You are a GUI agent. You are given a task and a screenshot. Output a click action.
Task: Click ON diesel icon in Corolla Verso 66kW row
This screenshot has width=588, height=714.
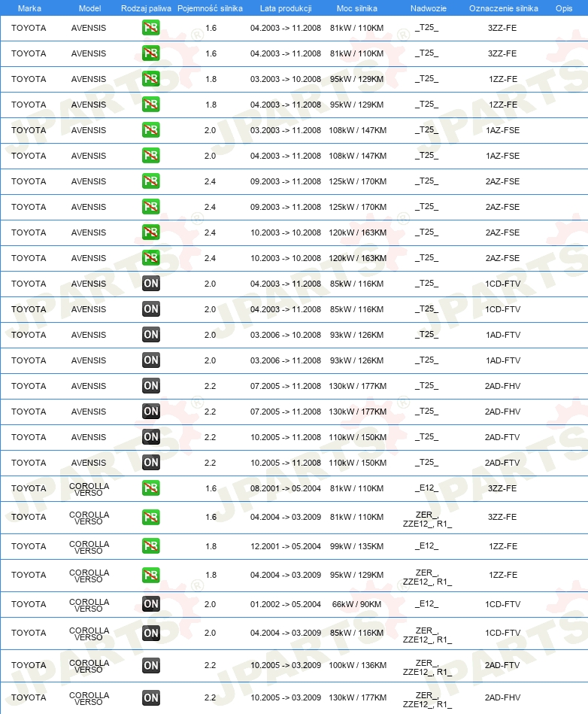click(150, 604)
